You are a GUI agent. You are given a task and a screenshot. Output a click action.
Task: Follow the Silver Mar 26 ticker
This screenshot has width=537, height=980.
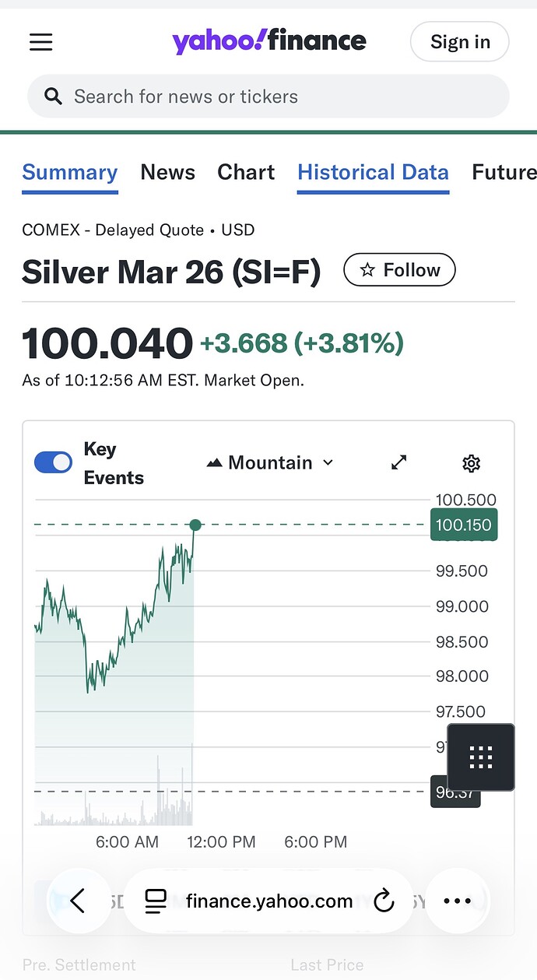coord(400,270)
